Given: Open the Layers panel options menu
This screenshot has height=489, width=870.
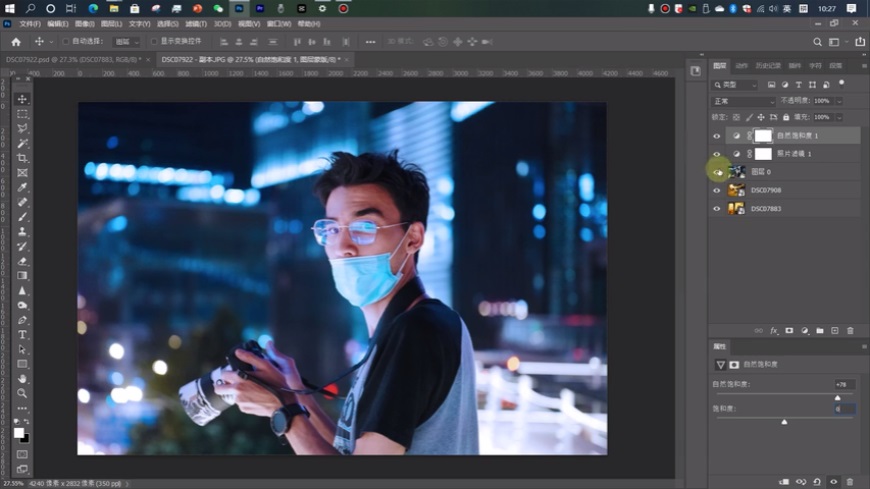Looking at the screenshot, I should 864,65.
